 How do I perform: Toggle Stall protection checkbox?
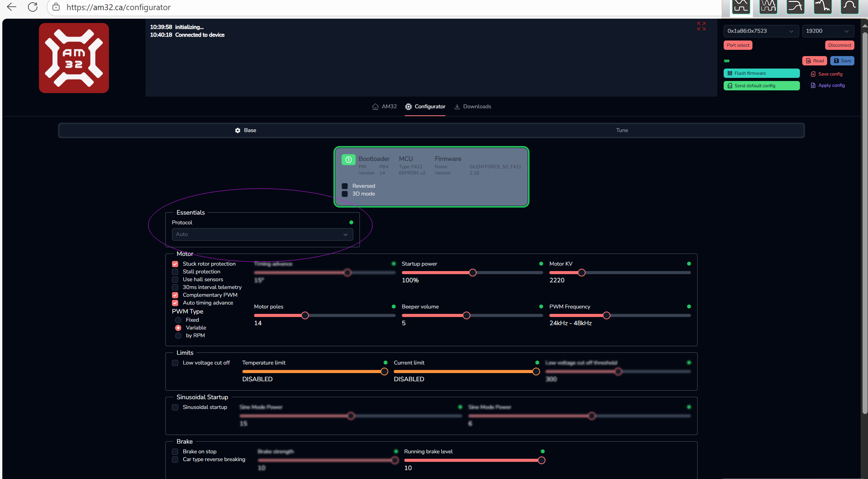pos(175,272)
